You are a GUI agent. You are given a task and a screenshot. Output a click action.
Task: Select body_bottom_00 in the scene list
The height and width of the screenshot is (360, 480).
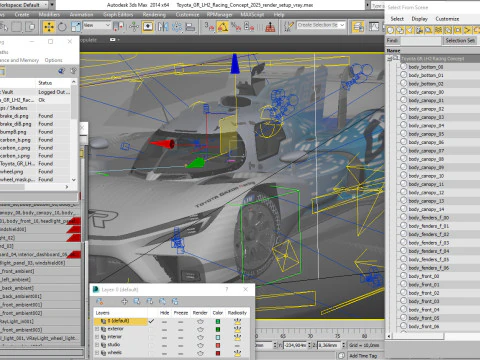pyautogui.click(x=426, y=67)
